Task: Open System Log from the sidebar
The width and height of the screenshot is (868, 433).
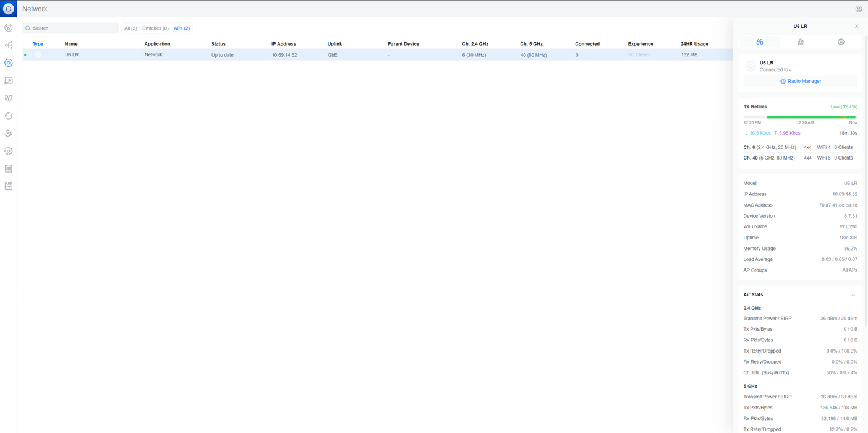Action: tap(9, 168)
